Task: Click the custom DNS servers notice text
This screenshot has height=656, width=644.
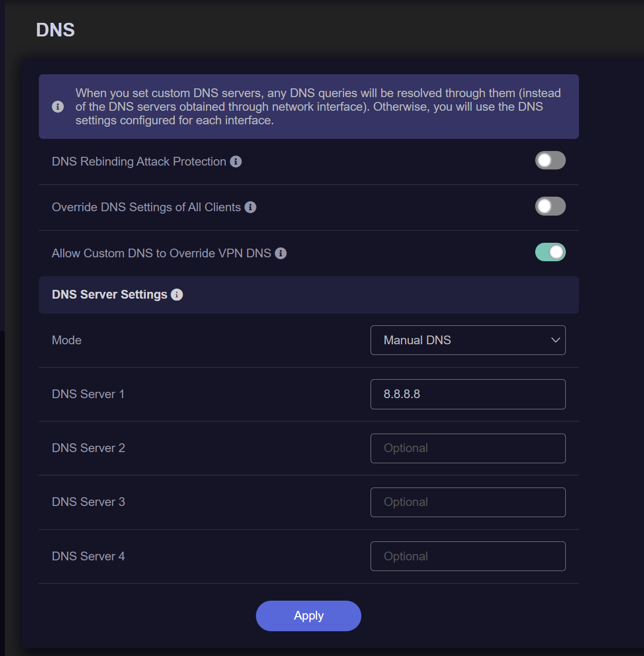Action: click(318, 107)
